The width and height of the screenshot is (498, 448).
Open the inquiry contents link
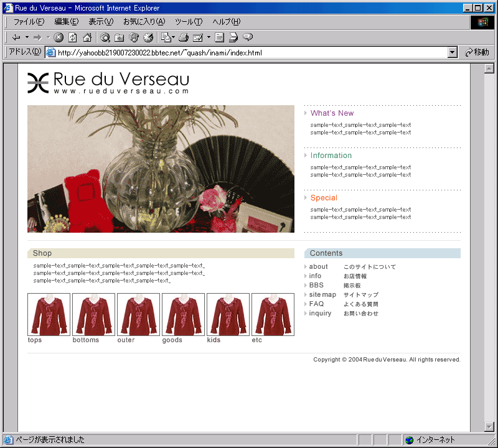click(x=320, y=314)
